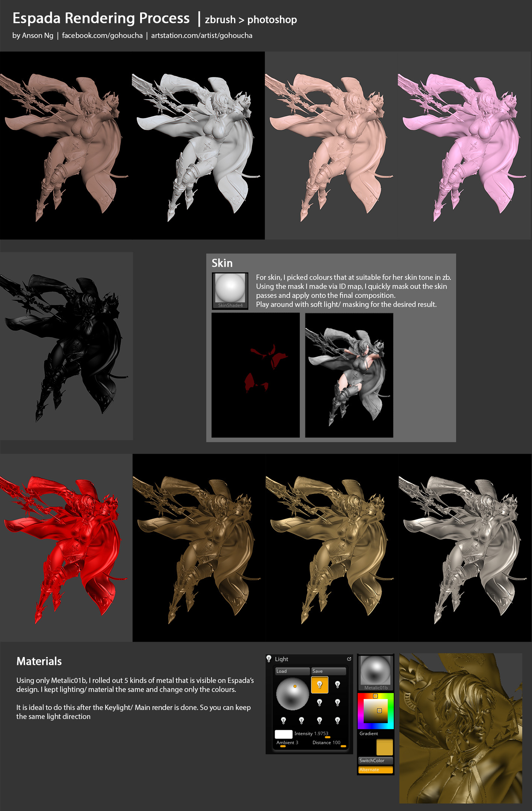Click the Load button in Light panel

click(x=292, y=671)
